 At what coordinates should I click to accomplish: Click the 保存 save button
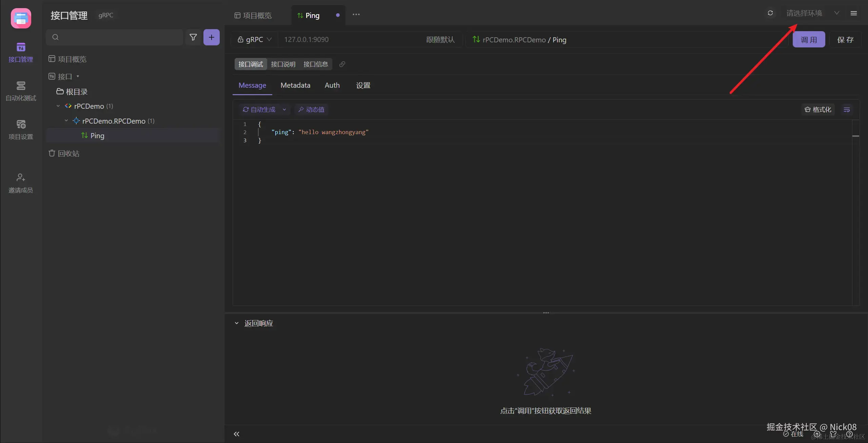coord(845,40)
